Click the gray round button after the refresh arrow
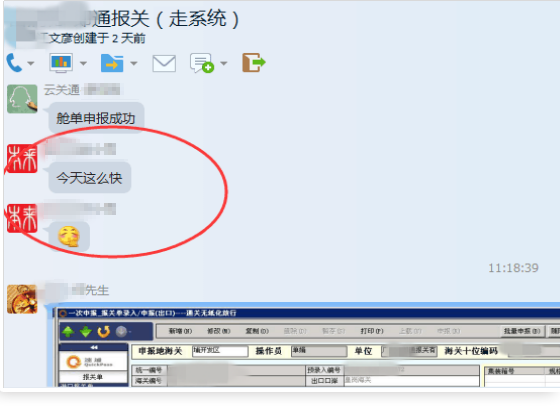560x420 pixels. point(121,331)
